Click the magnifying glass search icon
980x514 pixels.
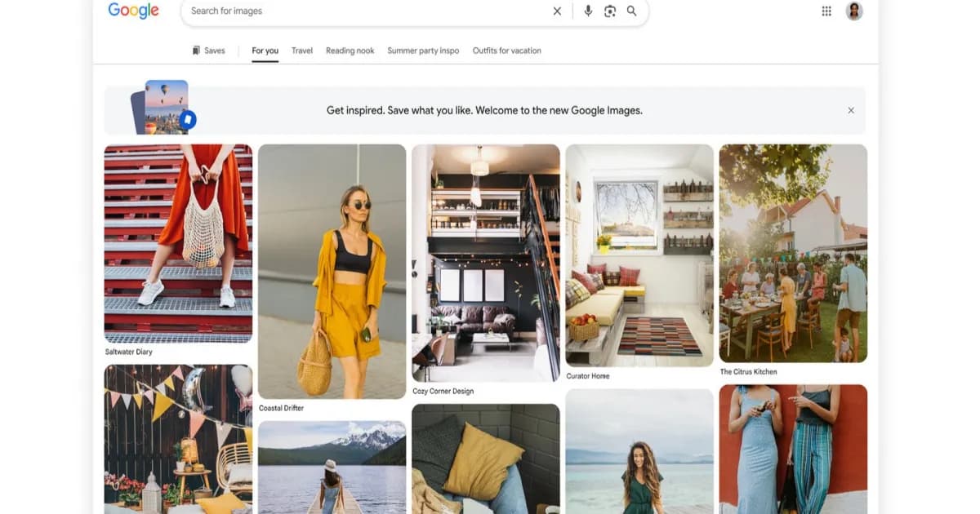(632, 11)
